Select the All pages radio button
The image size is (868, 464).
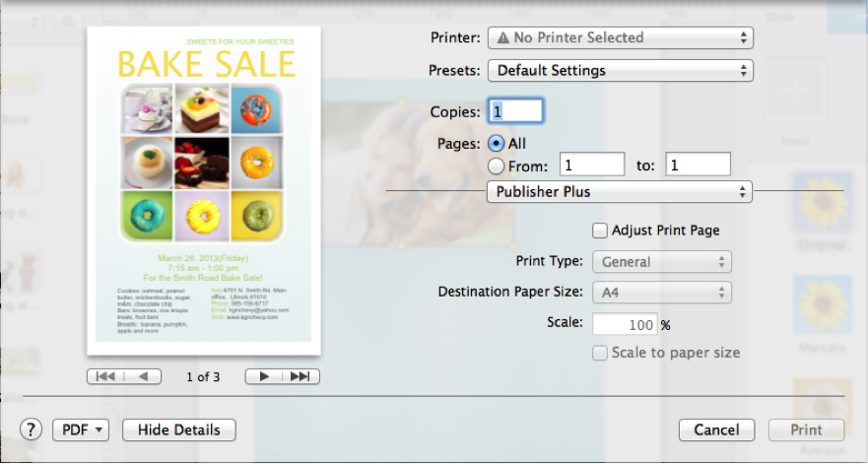pos(497,144)
